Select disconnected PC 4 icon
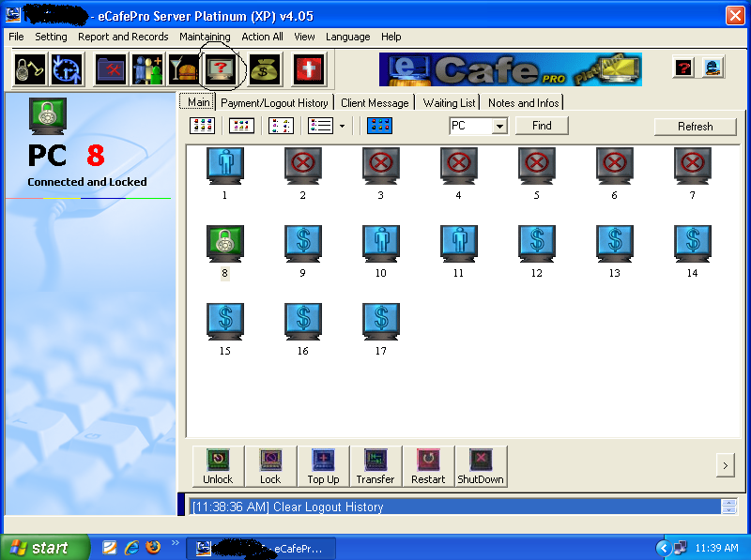 click(x=459, y=166)
